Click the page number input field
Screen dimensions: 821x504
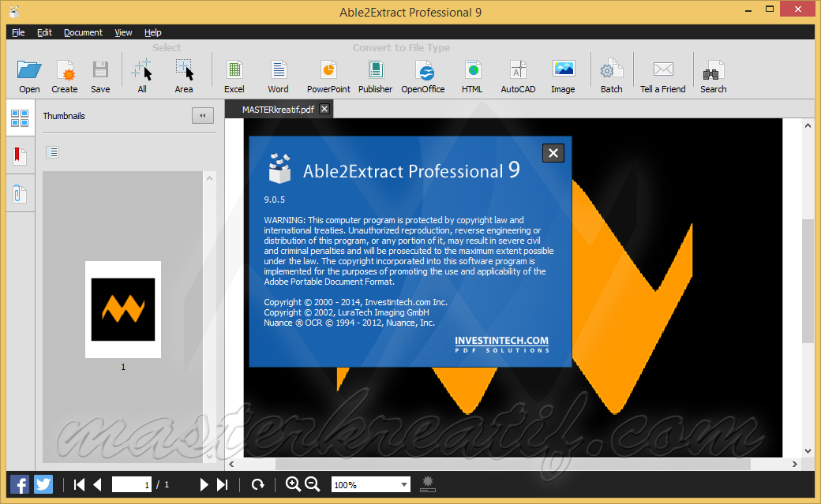[132, 484]
